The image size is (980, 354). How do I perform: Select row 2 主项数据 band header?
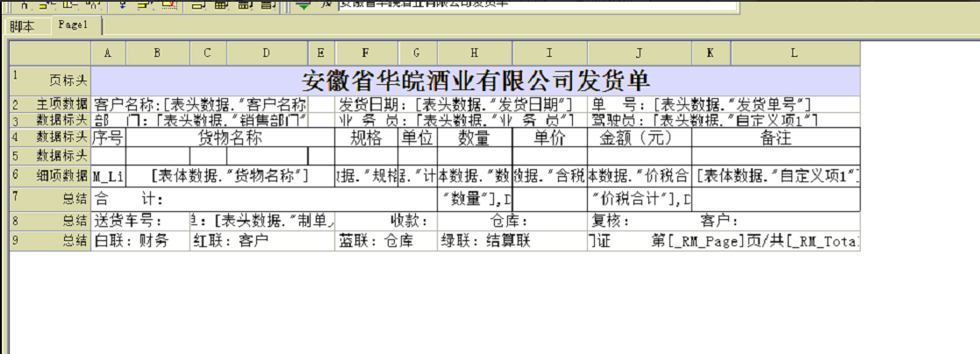[50, 104]
